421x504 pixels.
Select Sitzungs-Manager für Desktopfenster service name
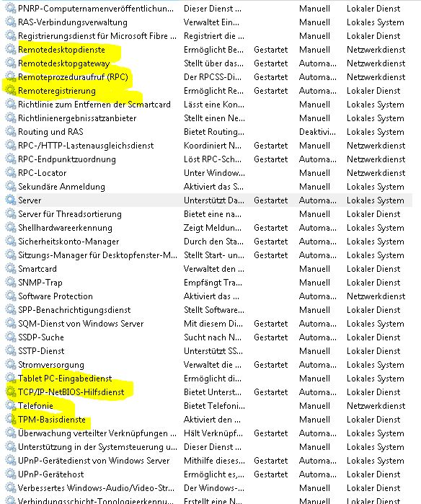(x=97, y=255)
